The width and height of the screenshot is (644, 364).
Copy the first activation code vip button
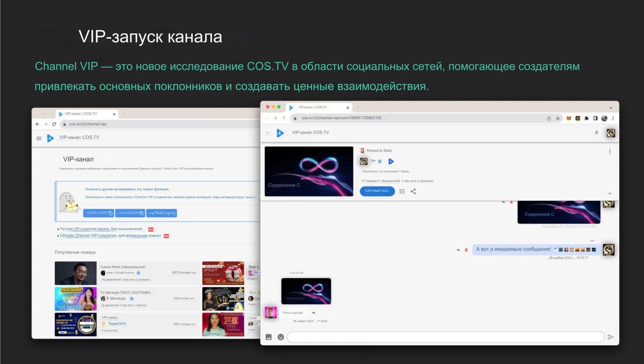click(x=99, y=213)
